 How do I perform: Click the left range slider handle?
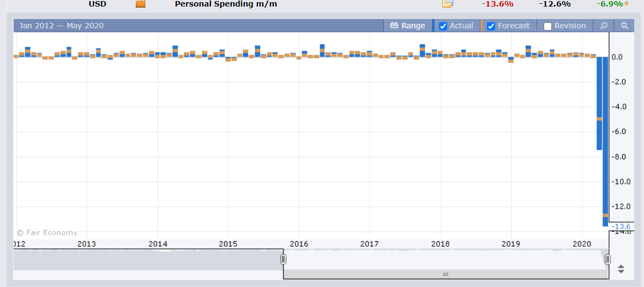(283, 259)
